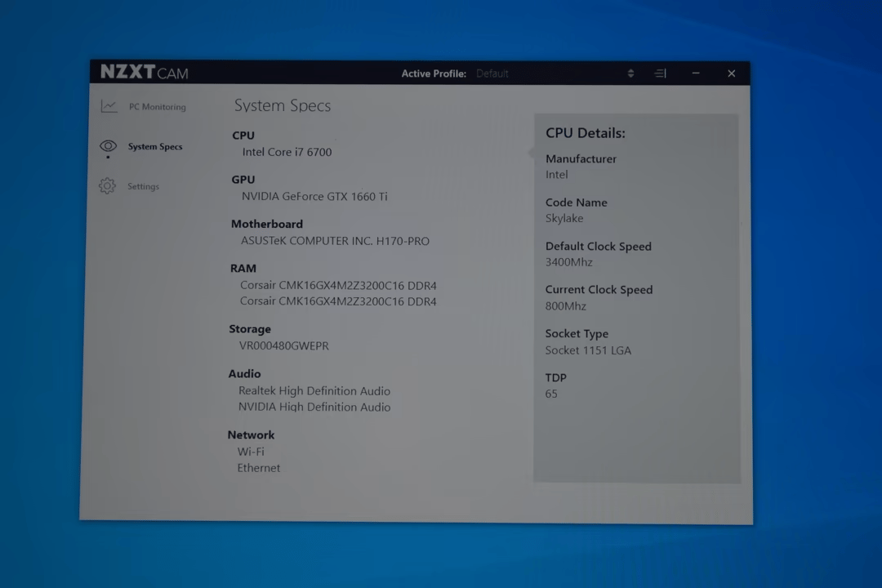The image size is (882, 588).
Task: Select the System Specs eye icon
Action: coord(108,146)
